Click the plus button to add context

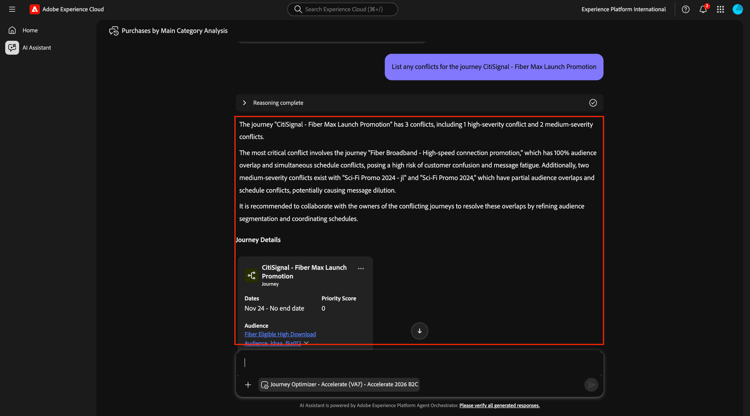(x=248, y=384)
